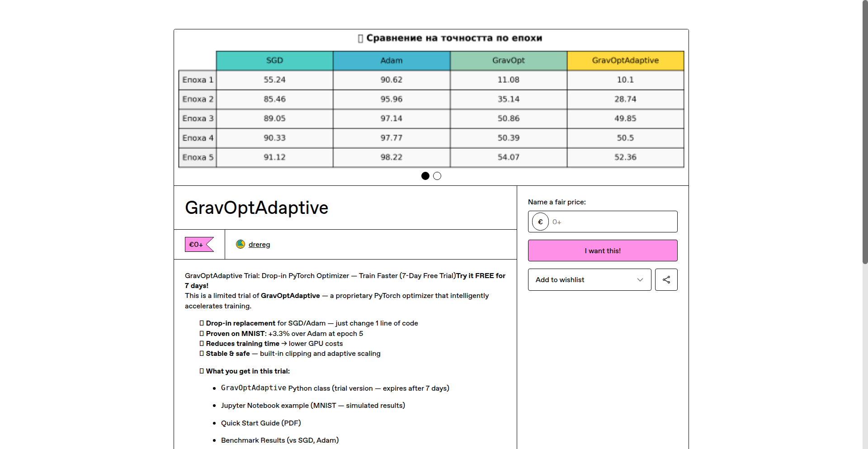Click the yellow GravOptAdaptive column header

pyautogui.click(x=625, y=61)
